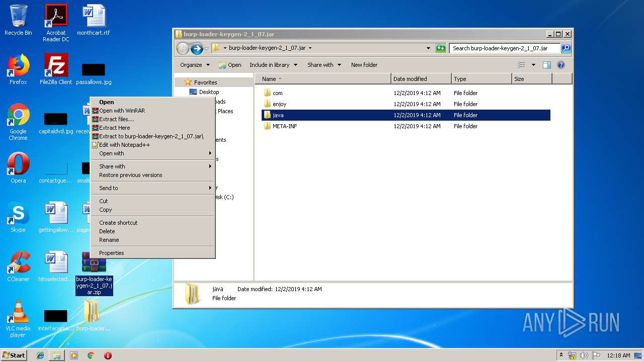The image size is (644, 362).
Task: Expand Send to submenu arrow
Action: point(210,188)
